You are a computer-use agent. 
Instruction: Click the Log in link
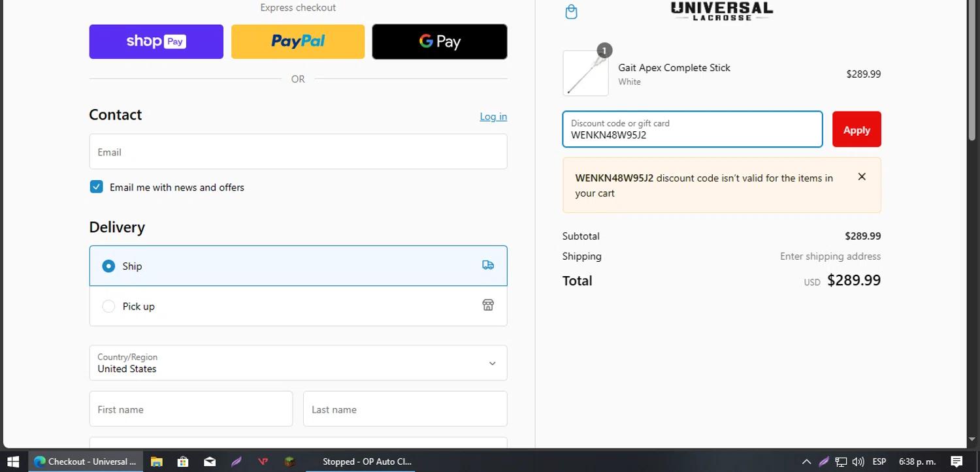pos(493,116)
